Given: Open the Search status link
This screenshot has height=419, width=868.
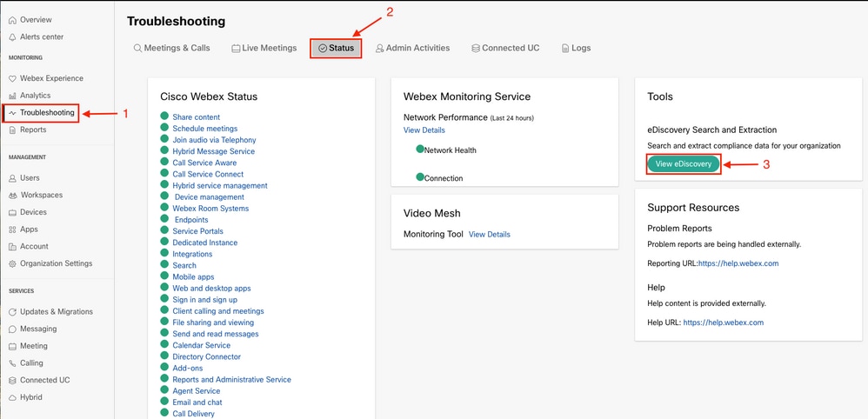Looking at the screenshot, I should (x=184, y=266).
